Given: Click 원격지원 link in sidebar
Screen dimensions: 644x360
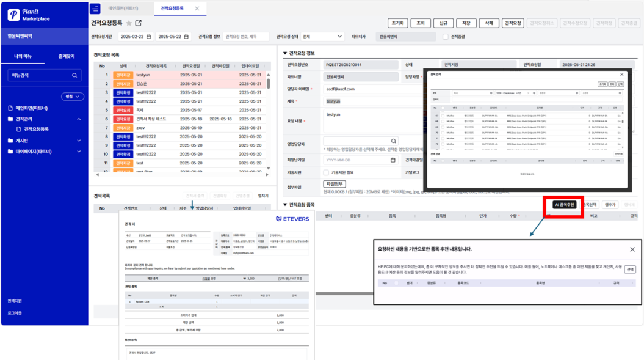Looking at the screenshot, I should (15, 301).
